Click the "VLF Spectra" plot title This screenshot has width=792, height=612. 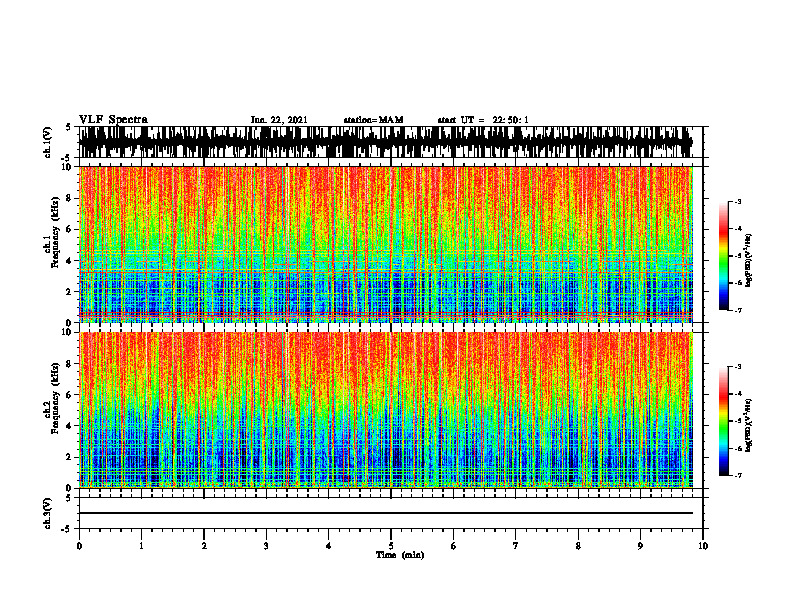[113, 120]
